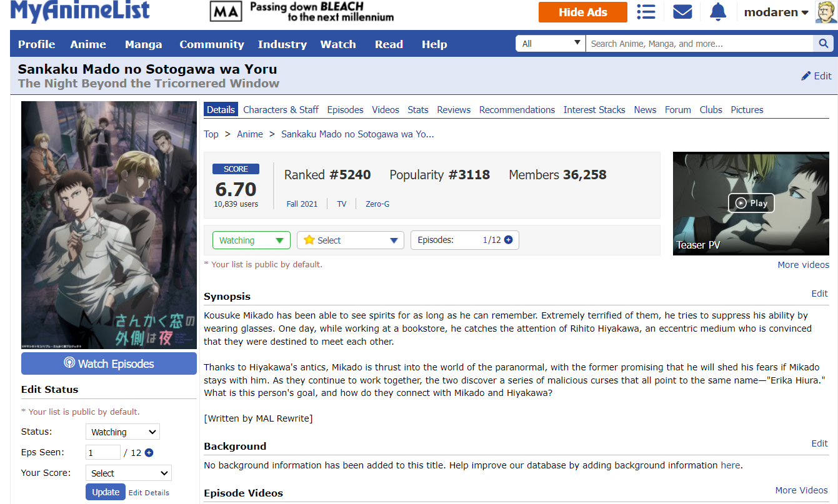This screenshot has height=504, width=838.
Task: Click plus icon next to Eps Seen
Action: point(149,453)
